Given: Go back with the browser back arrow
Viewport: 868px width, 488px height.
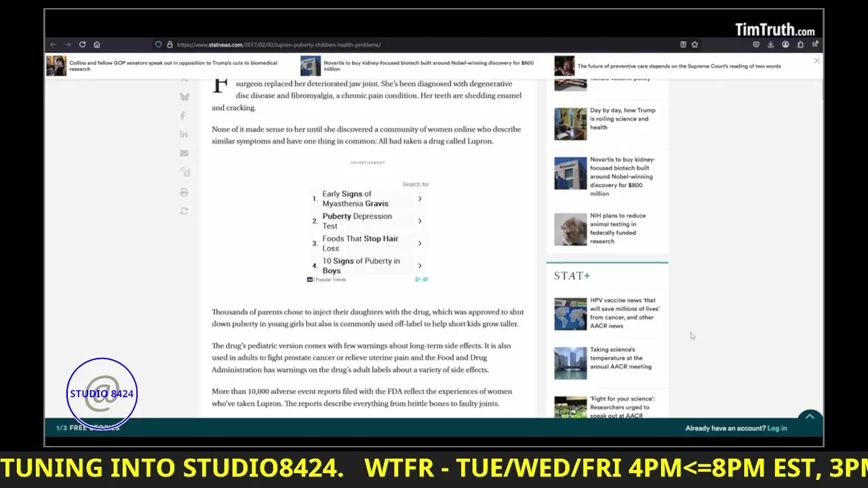Looking at the screenshot, I should 53,45.
